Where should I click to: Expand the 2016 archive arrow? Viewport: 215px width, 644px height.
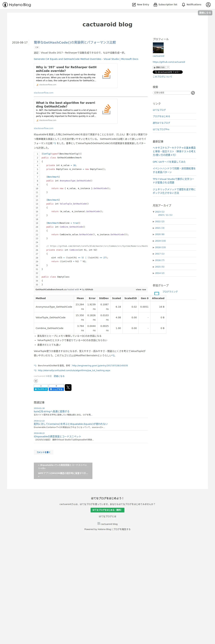coord(153,260)
